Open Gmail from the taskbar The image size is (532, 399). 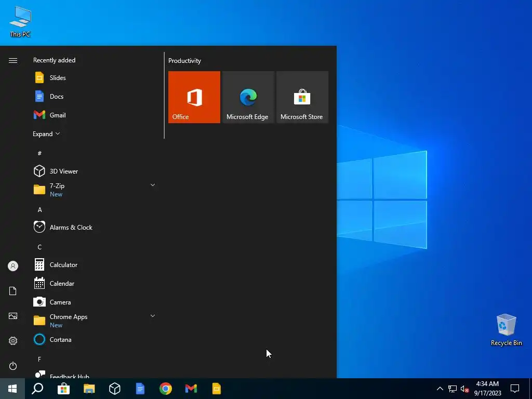(191, 389)
